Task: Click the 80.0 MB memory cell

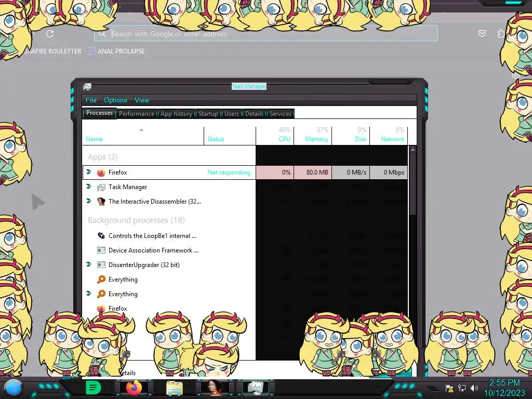Action: click(312, 172)
